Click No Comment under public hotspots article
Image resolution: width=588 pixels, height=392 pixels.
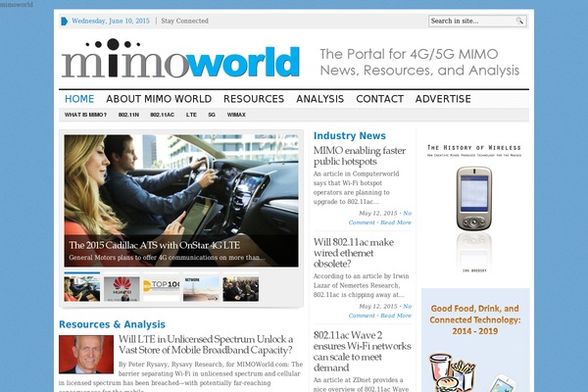coord(380,218)
